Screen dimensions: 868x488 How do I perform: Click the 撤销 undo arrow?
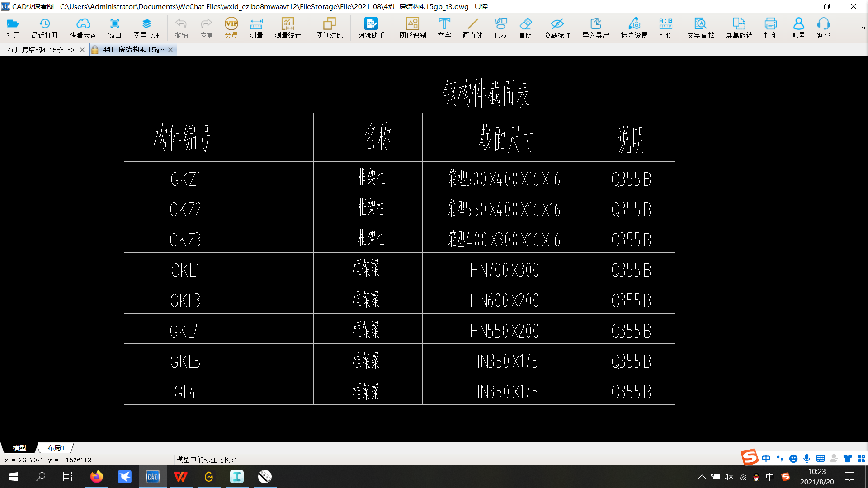pyautogui.click(x=181, y=28)
